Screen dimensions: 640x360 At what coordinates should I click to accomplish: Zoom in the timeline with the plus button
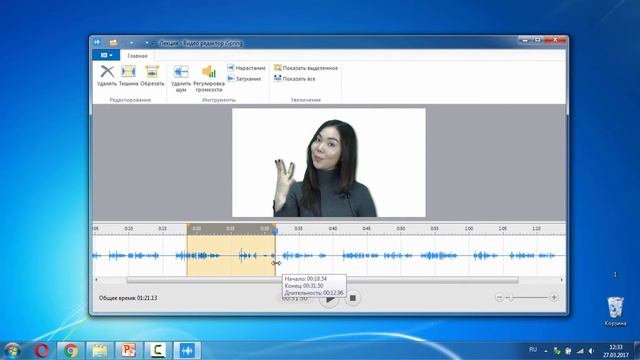[x=554, y=298]
